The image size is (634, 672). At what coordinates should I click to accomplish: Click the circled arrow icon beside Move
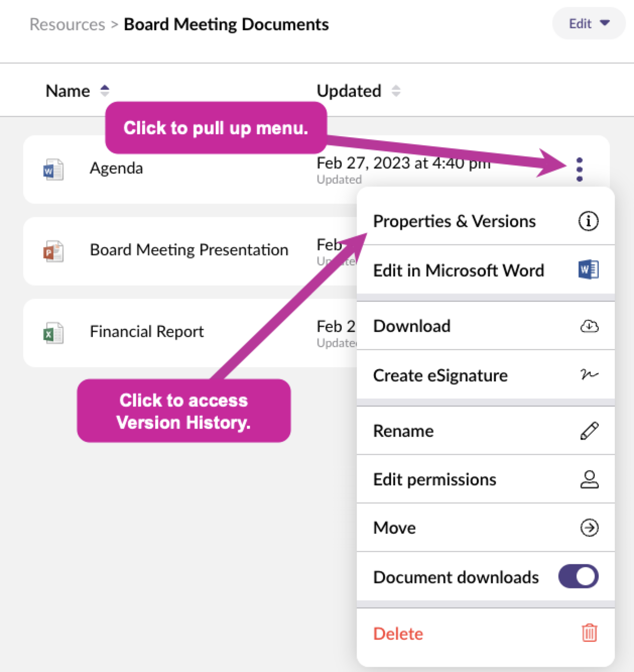coord(589,527)
